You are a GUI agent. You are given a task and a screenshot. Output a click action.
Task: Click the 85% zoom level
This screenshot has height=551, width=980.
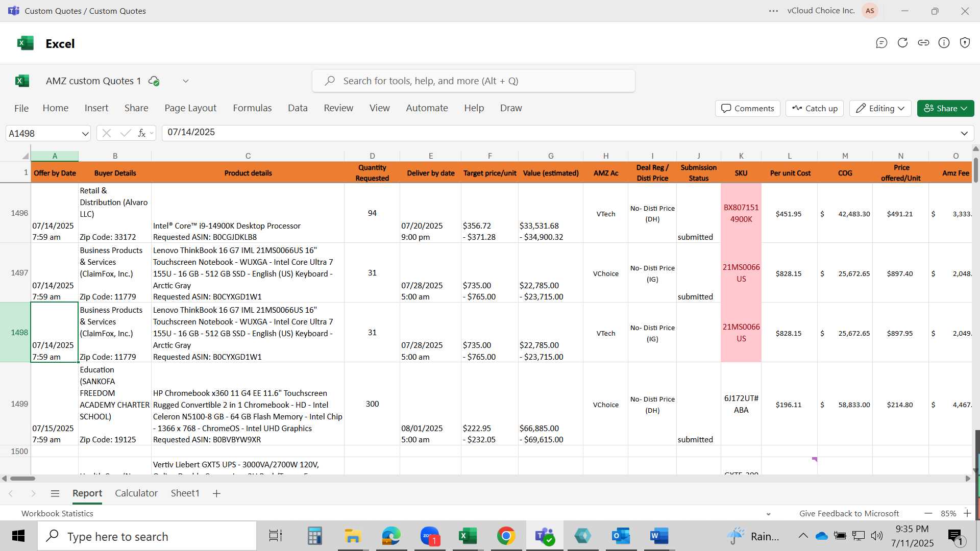tap(948, 514)
